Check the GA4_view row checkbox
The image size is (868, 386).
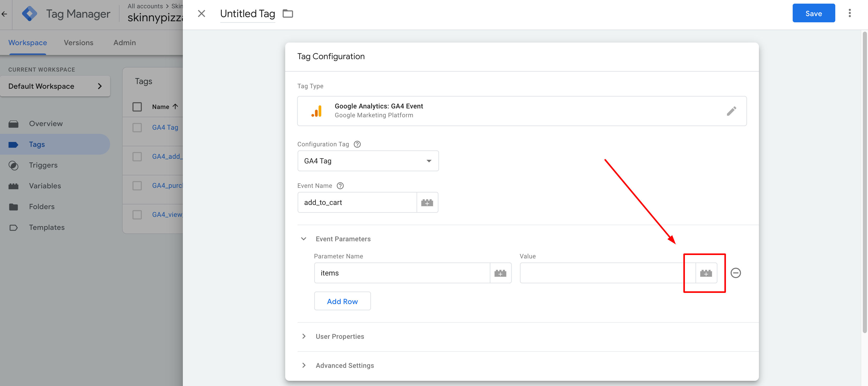[x=137, y=214]
